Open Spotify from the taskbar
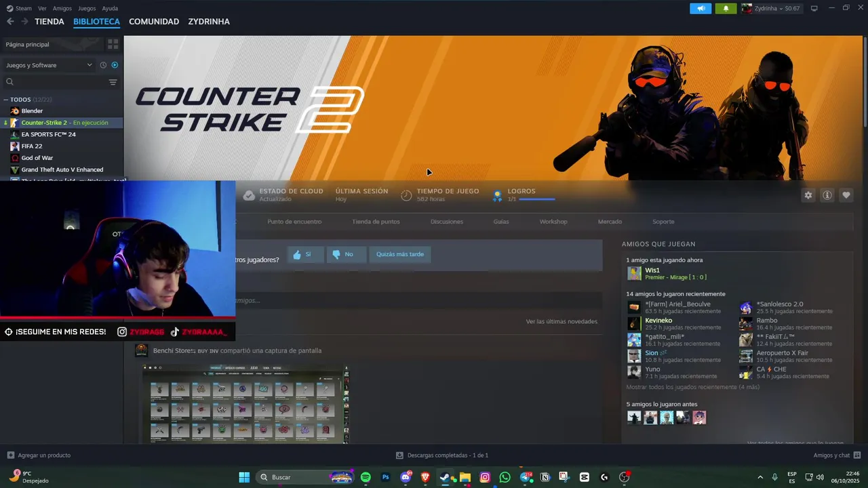The width and height of the screenshot is (868, 488). 366,477
